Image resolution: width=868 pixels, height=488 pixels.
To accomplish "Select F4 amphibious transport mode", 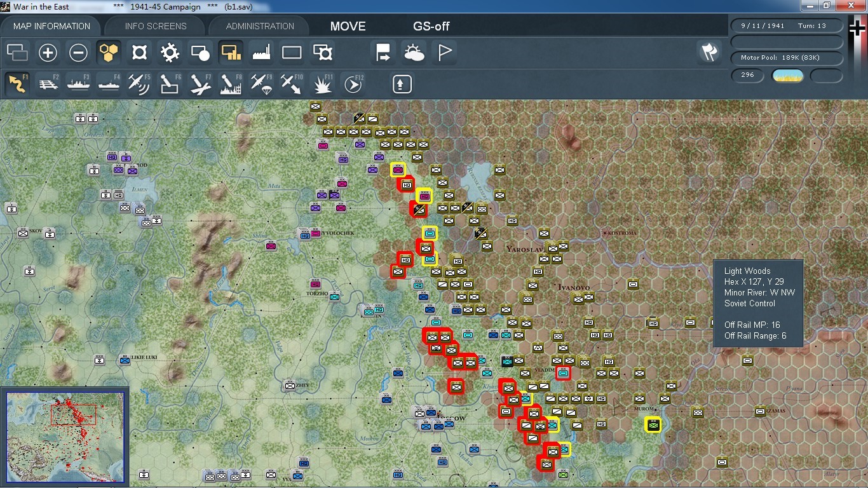I will (109, 84).
